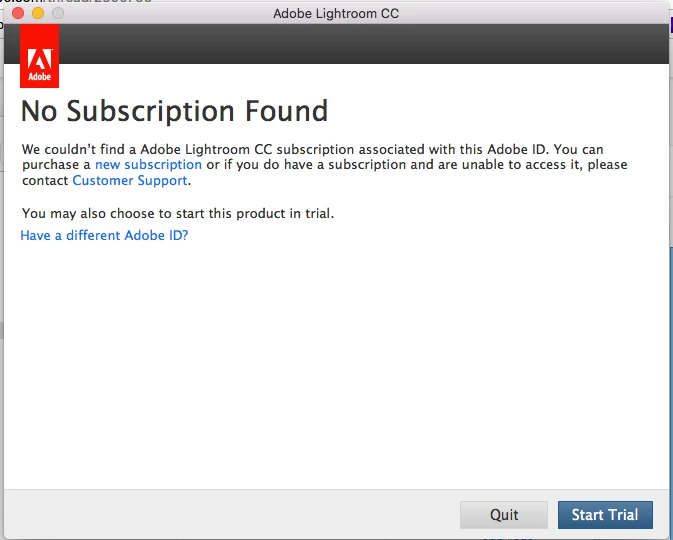Click the empty white dialog body area
This screenshot has height=540, width=673.
pyautogui.click(x=336, y=365)
